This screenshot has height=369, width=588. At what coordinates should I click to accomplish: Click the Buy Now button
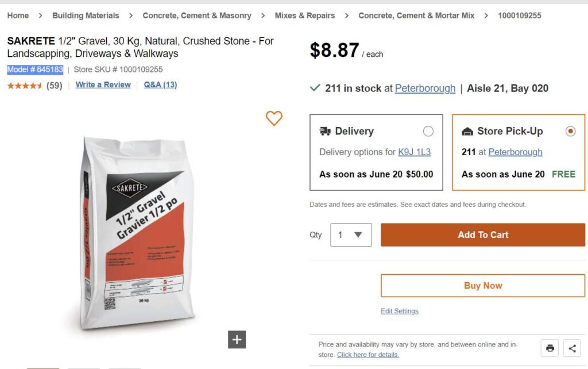[482, 286]
